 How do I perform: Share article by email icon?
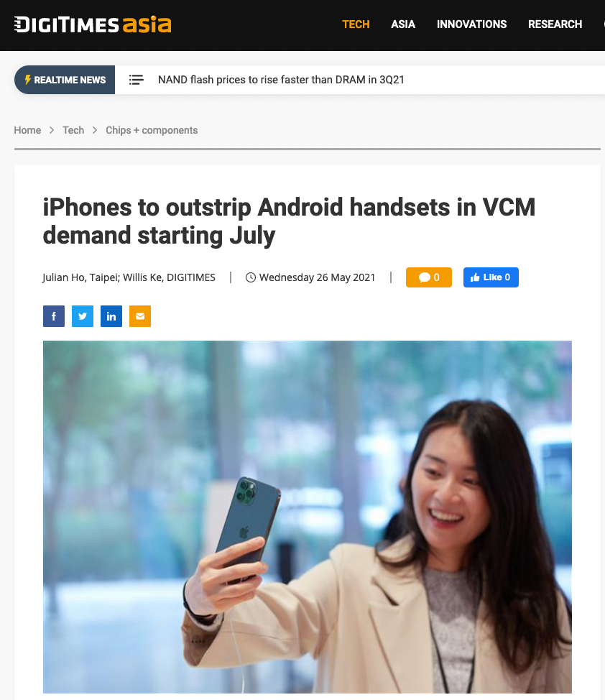pos(140,316)
